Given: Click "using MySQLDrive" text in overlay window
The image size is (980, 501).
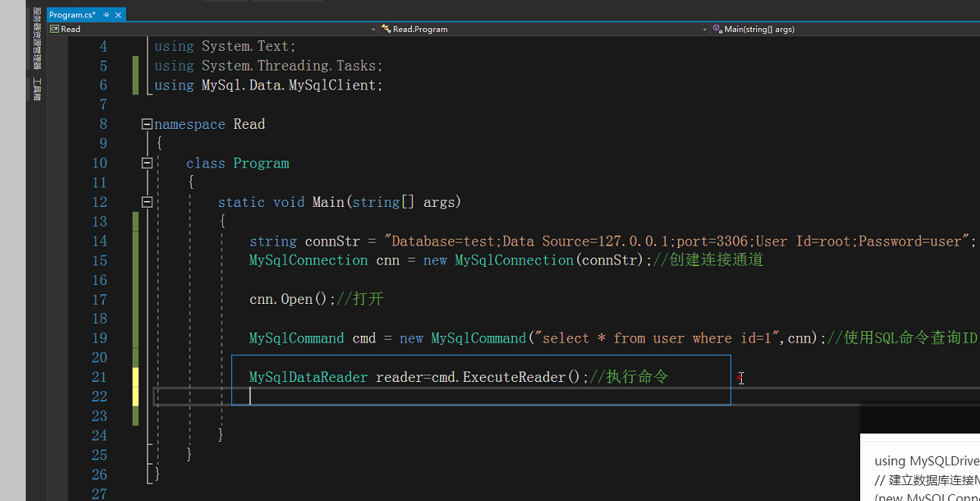Looking at the screenshot, I should pos(927,461).
